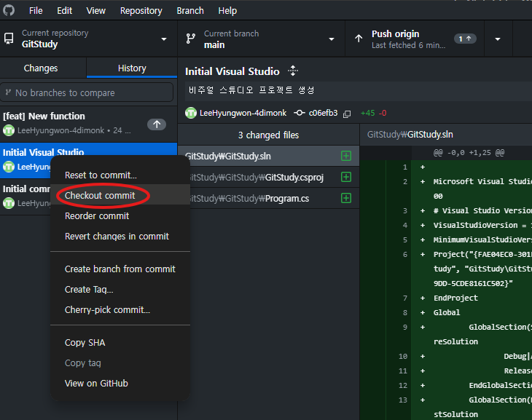532x420 pixels.
Task: Click the diff hunk header @@ -0,0 +1,25 @@
Action: coord(469,153)
